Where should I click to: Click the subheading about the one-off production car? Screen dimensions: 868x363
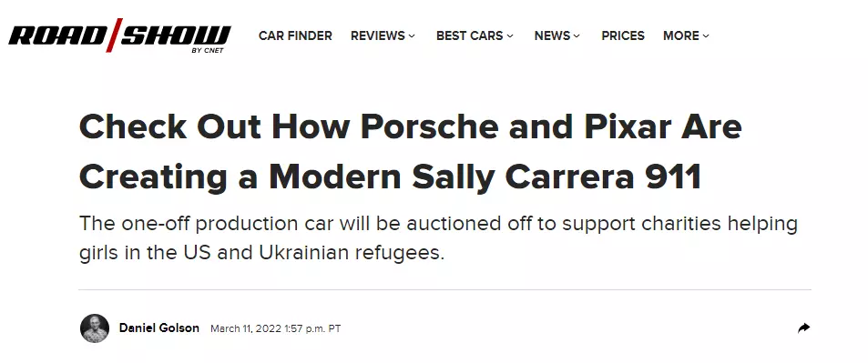(438, 238)
